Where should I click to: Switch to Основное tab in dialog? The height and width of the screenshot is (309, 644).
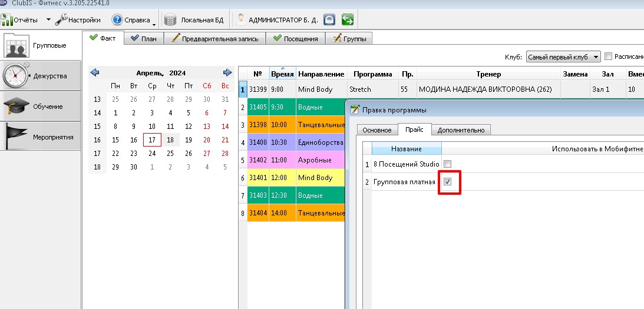377,130
